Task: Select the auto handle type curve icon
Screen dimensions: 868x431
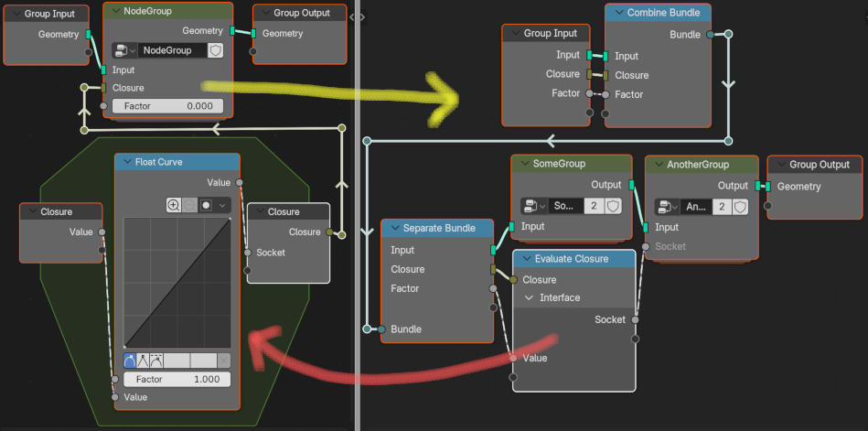Action: 131,361
